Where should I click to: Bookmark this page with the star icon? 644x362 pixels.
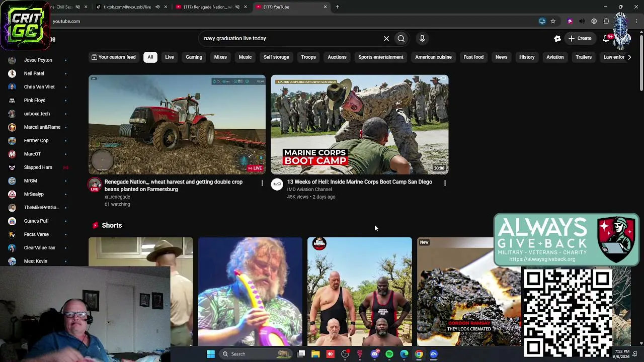[x=553, y=21]
